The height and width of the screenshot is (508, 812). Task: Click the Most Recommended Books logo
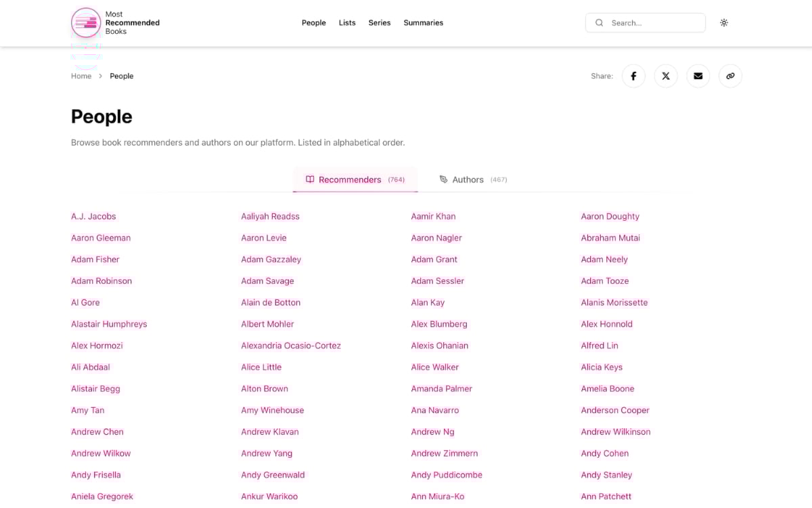[x=116, y=22]
